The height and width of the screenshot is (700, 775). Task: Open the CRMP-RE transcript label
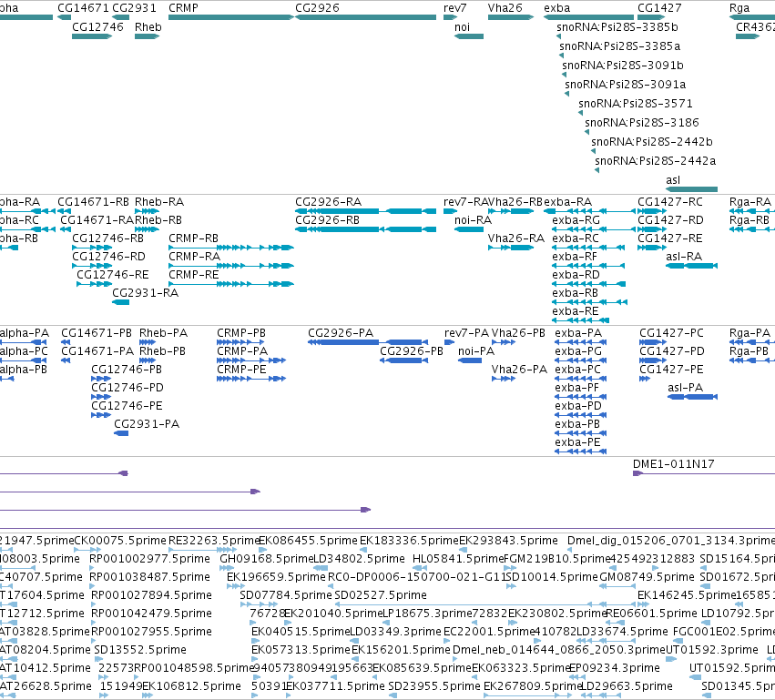[194, 275]
